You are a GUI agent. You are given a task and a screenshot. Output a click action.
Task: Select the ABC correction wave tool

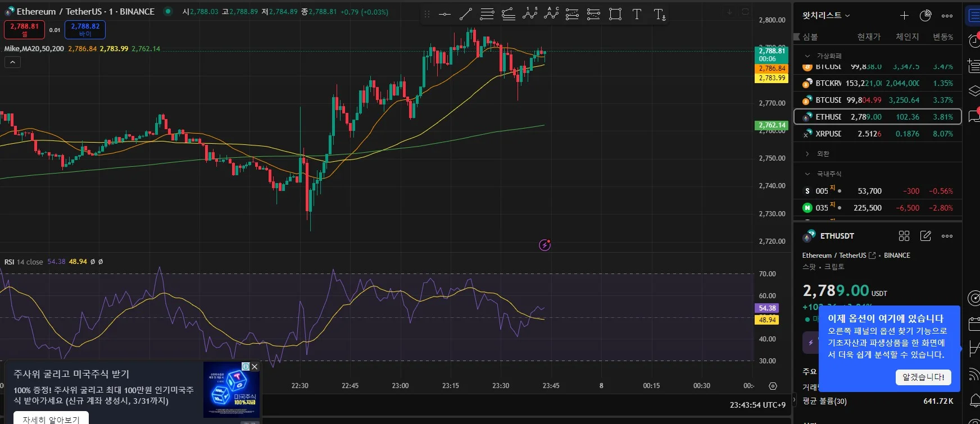tap(551, 14)
